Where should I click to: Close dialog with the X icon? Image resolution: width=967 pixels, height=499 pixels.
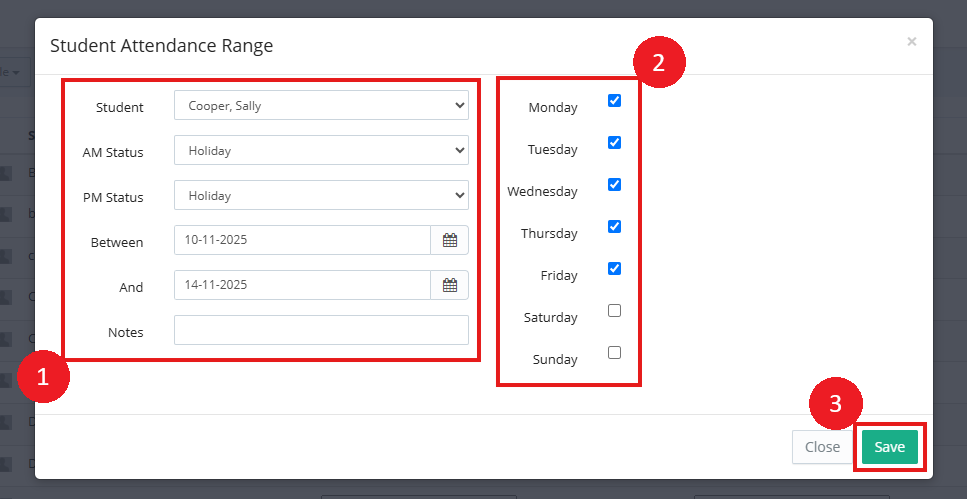(x=911, y=42)
